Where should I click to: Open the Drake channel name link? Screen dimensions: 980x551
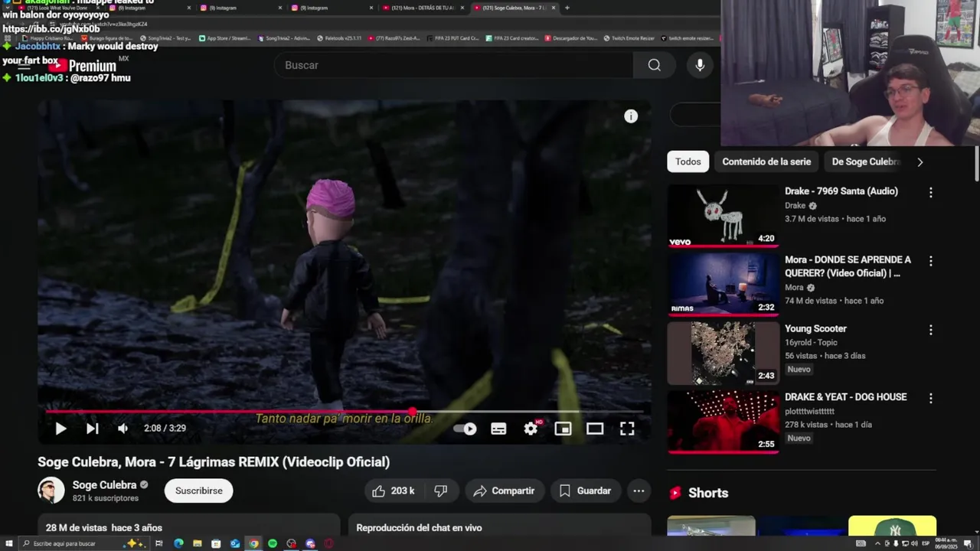(x=795, y=206)
